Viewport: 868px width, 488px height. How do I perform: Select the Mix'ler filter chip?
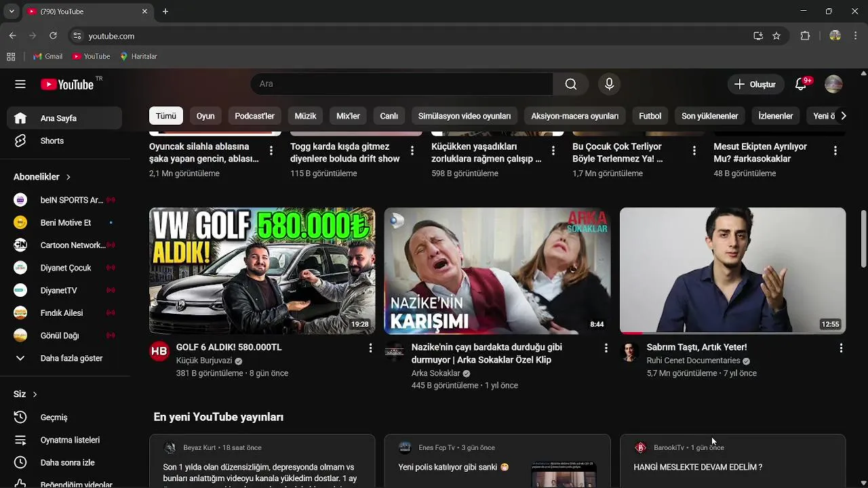tap(348, 116)
